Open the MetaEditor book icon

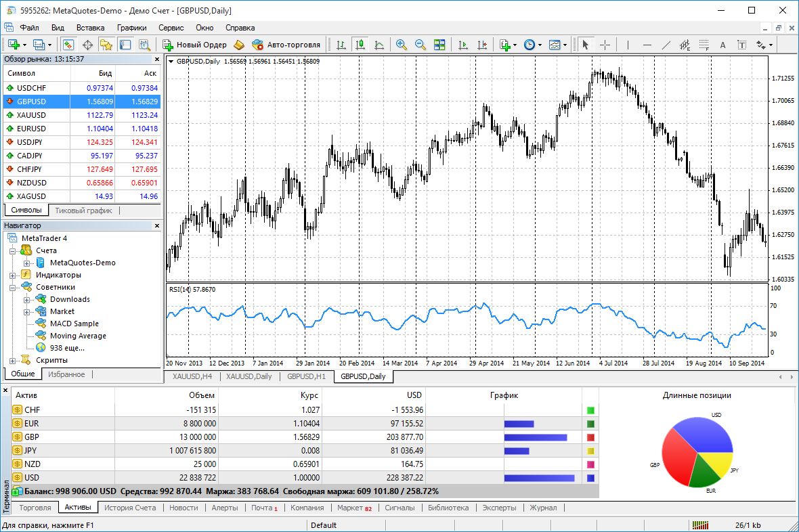pyautogui.click(x=238, y=45)
